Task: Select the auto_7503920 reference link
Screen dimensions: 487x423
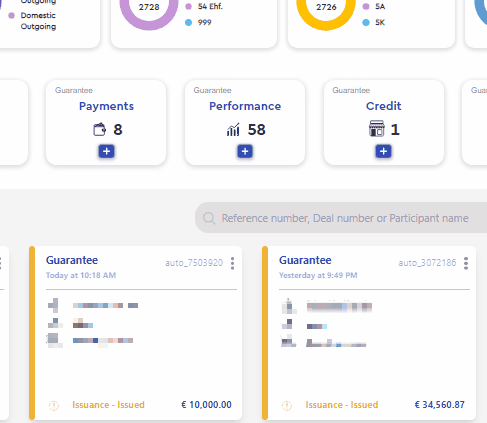Action: [194, 263]
